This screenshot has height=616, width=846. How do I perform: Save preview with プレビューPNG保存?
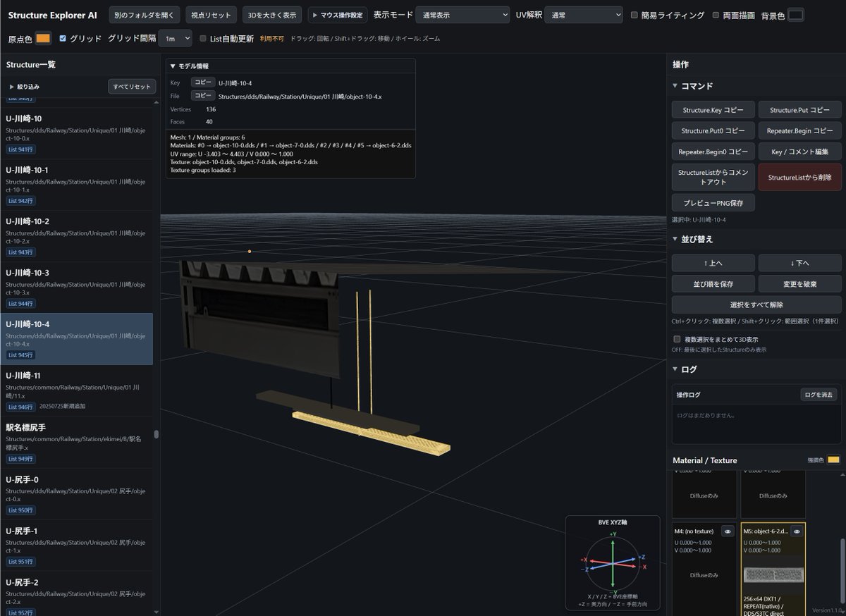(x=713, y=203)
